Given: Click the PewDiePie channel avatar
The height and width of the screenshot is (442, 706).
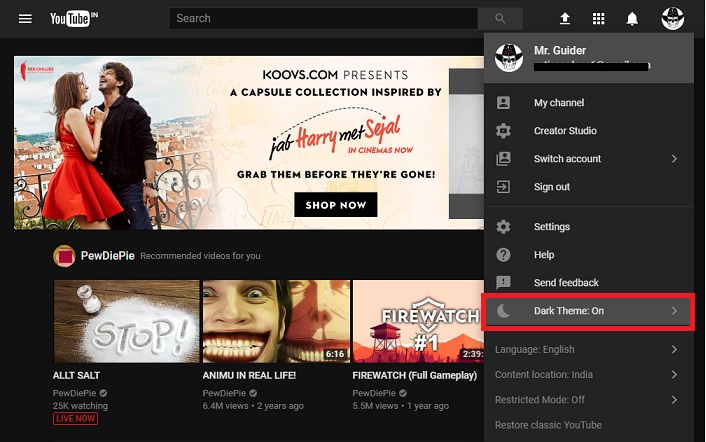Looking at the screenshot, I should tap(64, 256).
